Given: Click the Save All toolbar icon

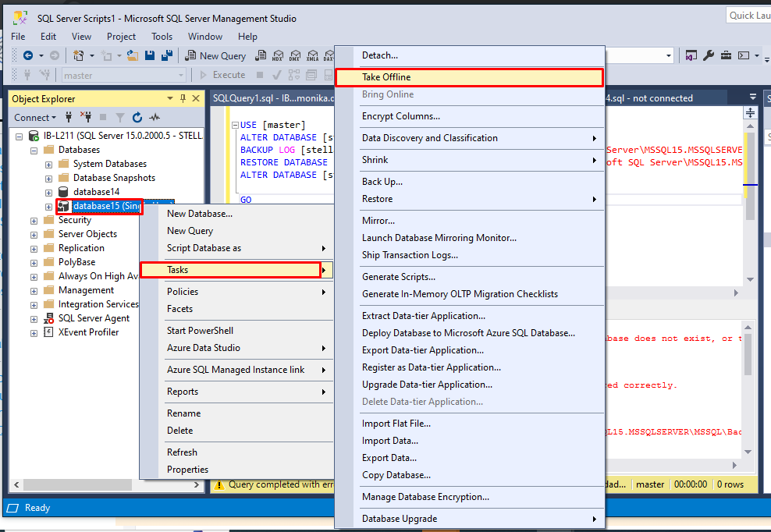Looking at the screenshot, I should pos(166,55).
